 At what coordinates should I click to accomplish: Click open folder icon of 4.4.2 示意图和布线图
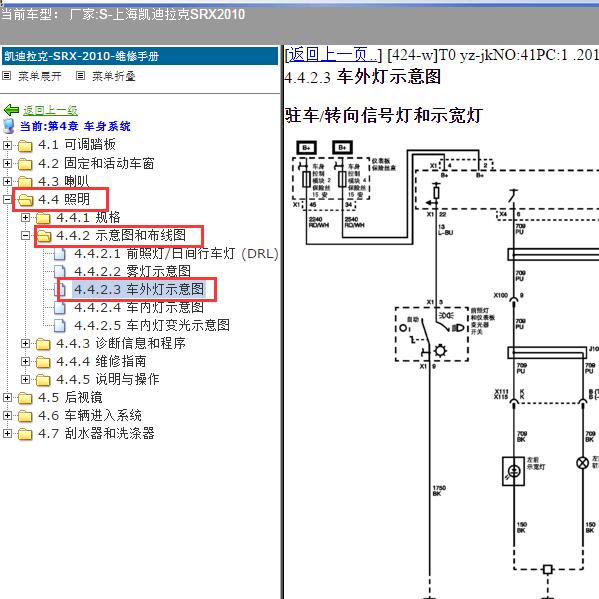click(x=43, y=236)
